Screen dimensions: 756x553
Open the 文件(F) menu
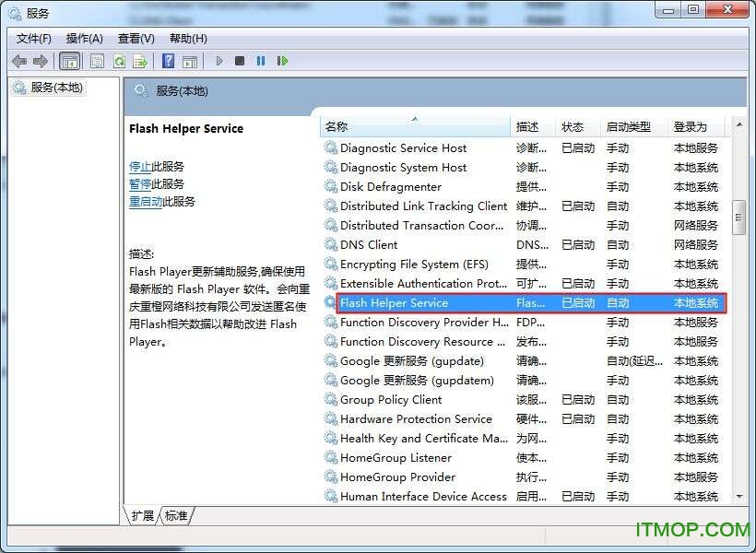tap(33, 38)
